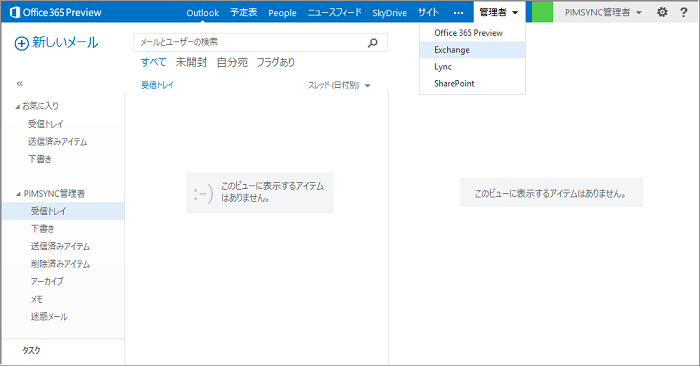Open 下書き under favorites

pos(40,159)
